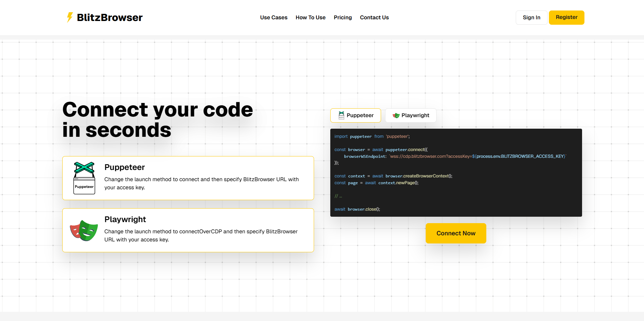The width and height of the screenshot is (644, 321).
Task: Click the browserWSEndpoint code line
Action: pos(455,156)
